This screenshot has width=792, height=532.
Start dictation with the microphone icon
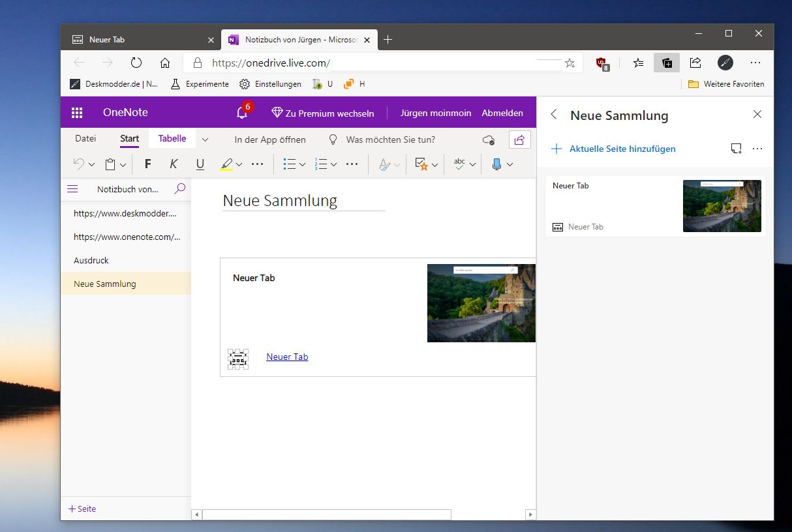(x=497, y=164)
